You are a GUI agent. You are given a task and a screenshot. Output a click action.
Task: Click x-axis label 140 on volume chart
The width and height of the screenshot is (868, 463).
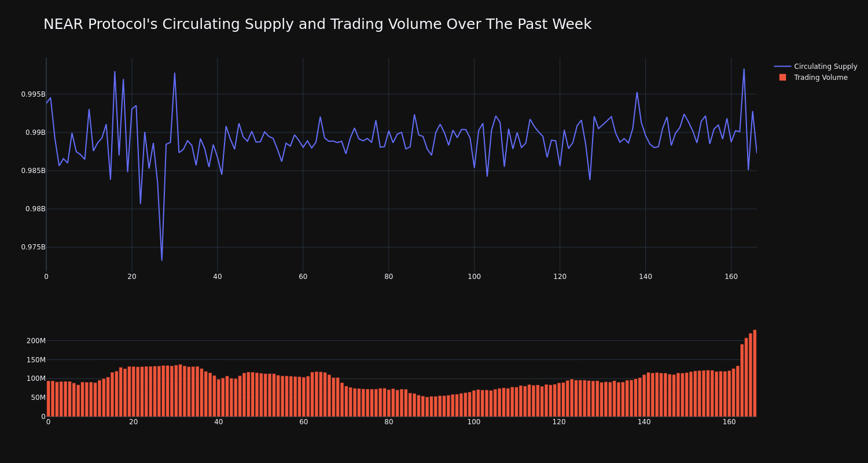coord(644,422)
